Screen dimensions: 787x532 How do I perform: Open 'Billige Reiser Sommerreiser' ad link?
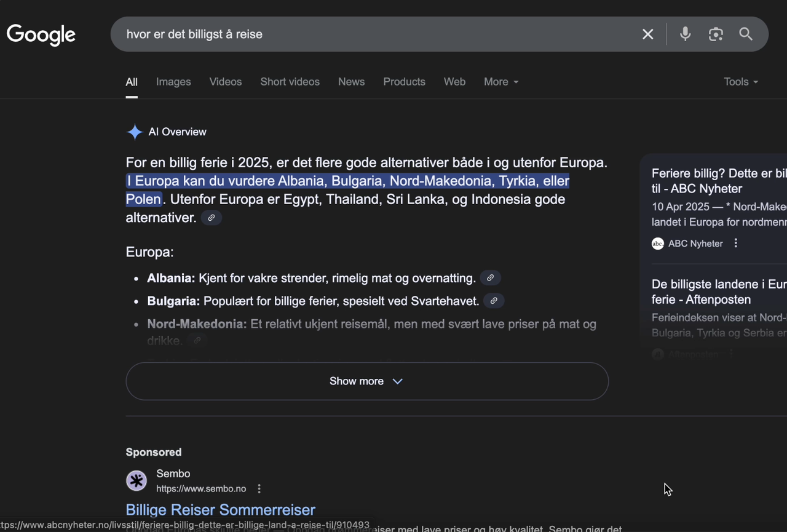coord(220,510)
